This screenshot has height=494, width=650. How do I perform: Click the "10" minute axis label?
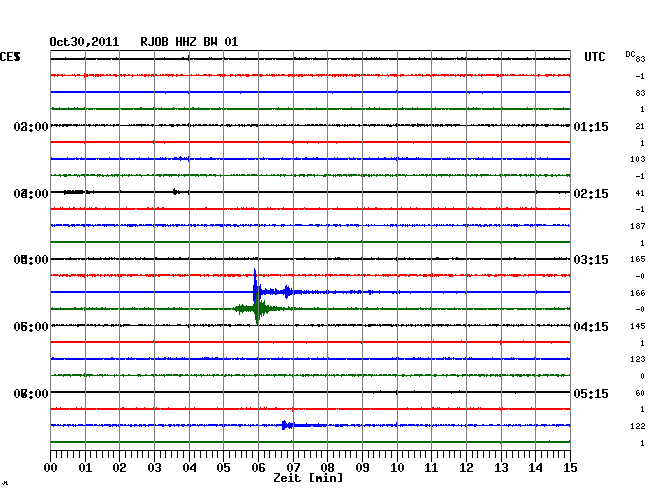pos(397,468)
